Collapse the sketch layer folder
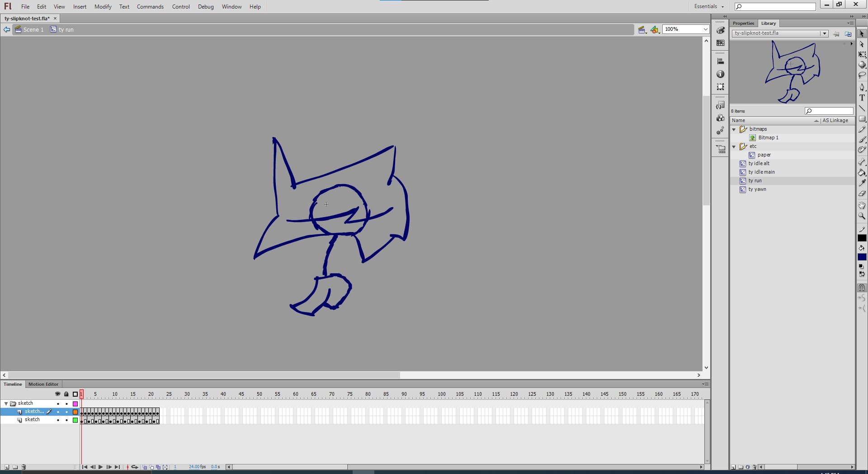The width and height of the screenshot is (868, 474). pyautogui.click(x=6, y=403)
